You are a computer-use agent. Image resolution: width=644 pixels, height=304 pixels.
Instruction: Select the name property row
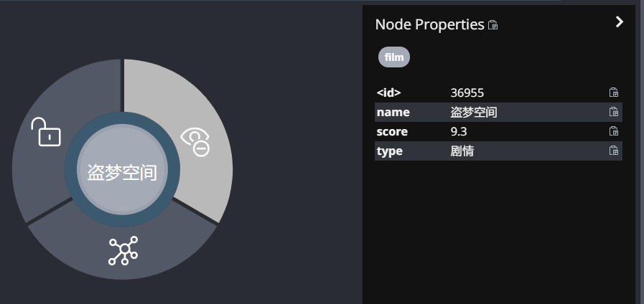[x=498, y=112]
